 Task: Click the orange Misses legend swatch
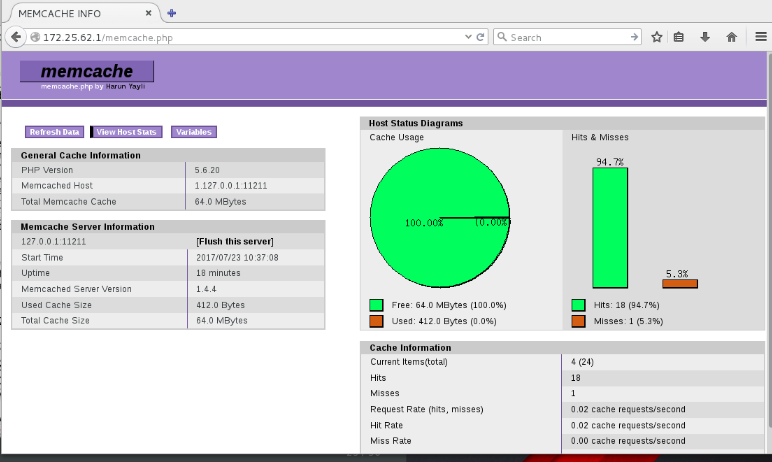click(578, 321)
